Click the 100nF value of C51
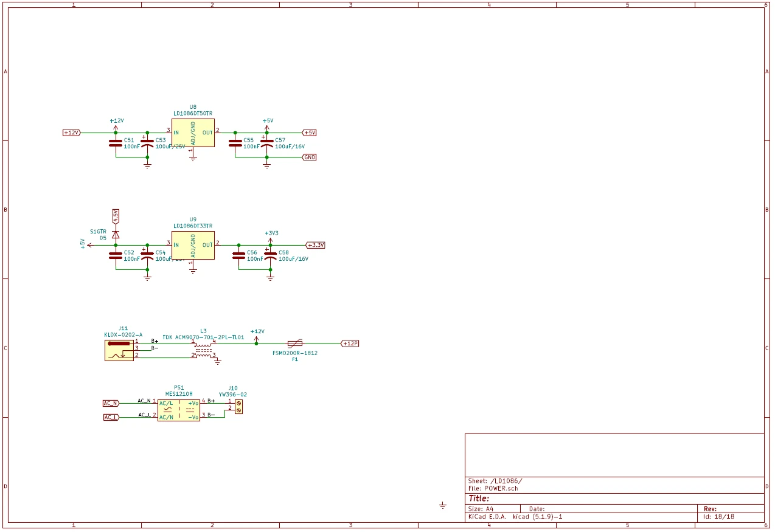This screenshot has width=775, height=532. [132, 147]
